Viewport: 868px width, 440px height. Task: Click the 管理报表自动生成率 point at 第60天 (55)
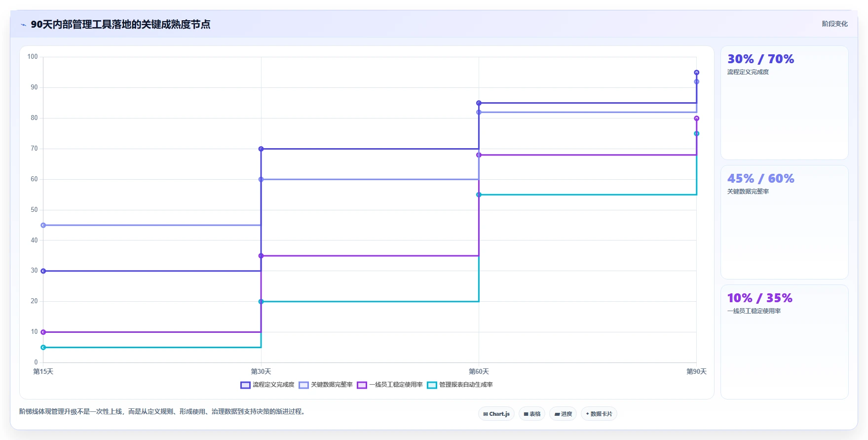(x=479, y=195)
